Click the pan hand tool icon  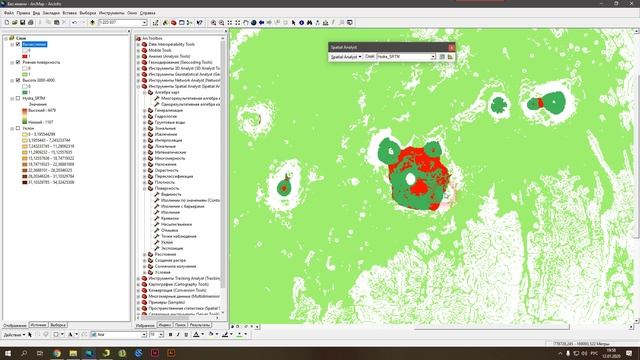(x=245, y=22)
